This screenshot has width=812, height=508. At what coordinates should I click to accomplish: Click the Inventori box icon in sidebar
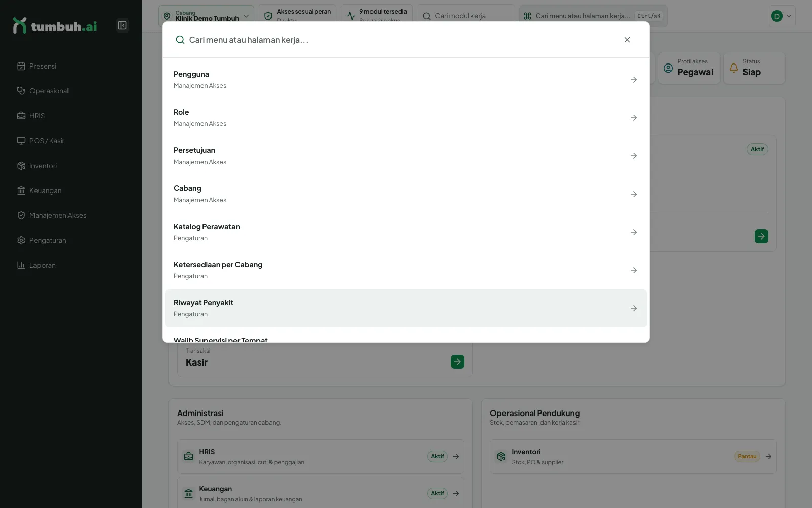[x=21, y=166]
